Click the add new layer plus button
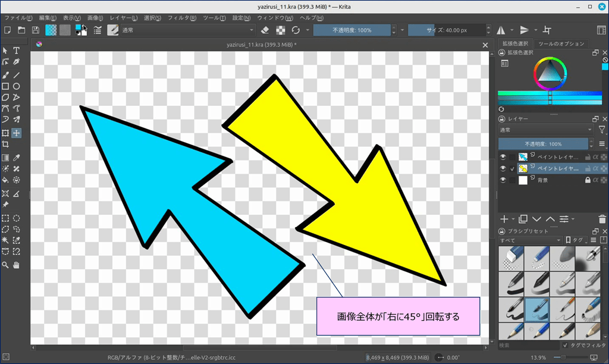Viewport: 609px width, 364px height. 504,219
